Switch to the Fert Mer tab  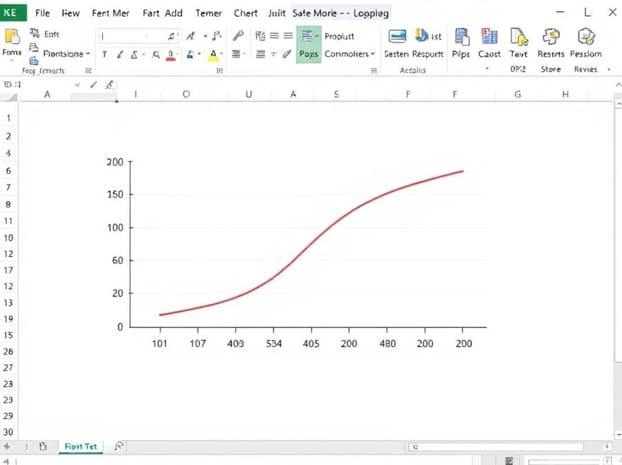110,13
